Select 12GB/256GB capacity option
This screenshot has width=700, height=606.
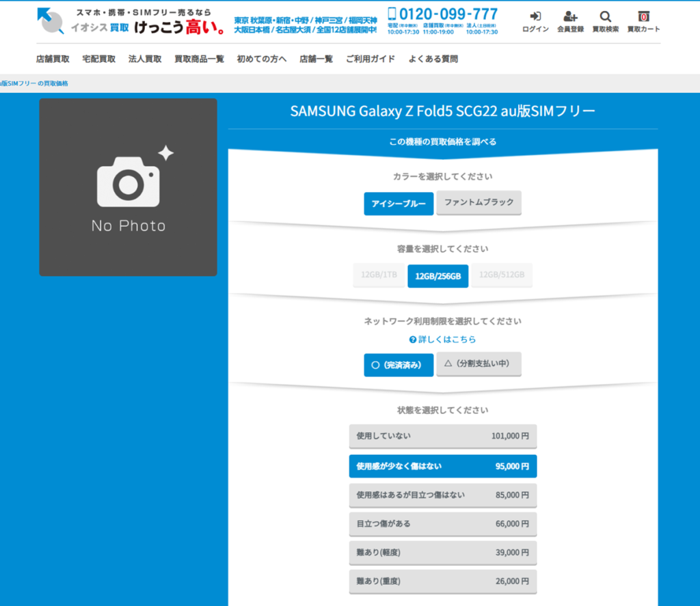click(438, 276)
